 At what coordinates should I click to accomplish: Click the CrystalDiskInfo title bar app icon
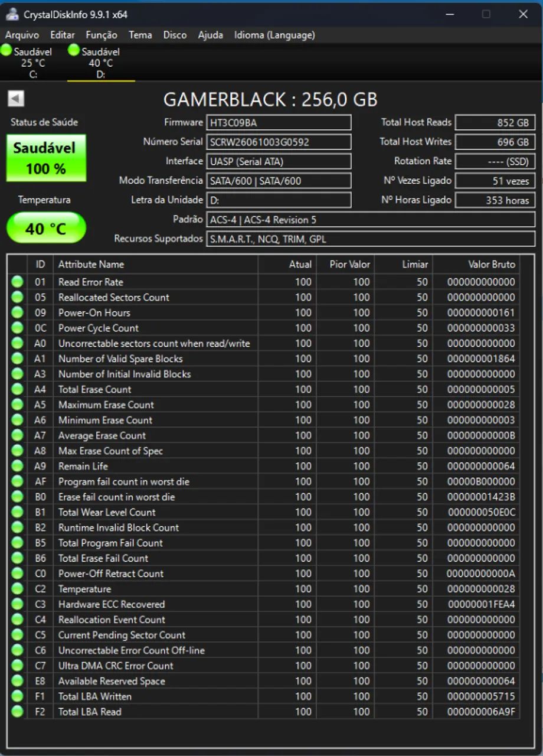click(x=12, y=14)
